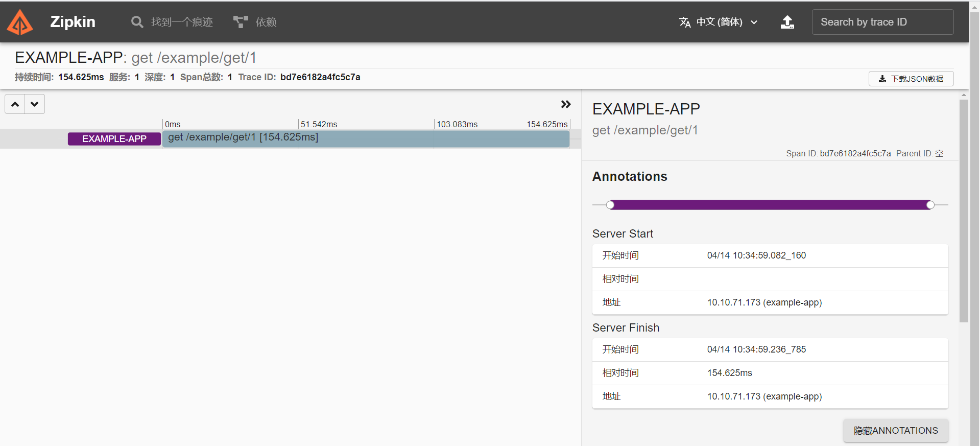
Task: Click the Zipkin title text
Action: [x=73, y=22]
